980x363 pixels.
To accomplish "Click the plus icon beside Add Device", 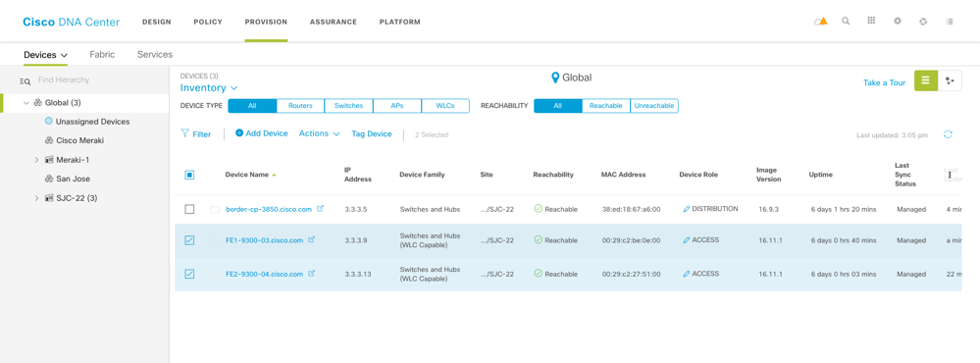I will (239, 133).
